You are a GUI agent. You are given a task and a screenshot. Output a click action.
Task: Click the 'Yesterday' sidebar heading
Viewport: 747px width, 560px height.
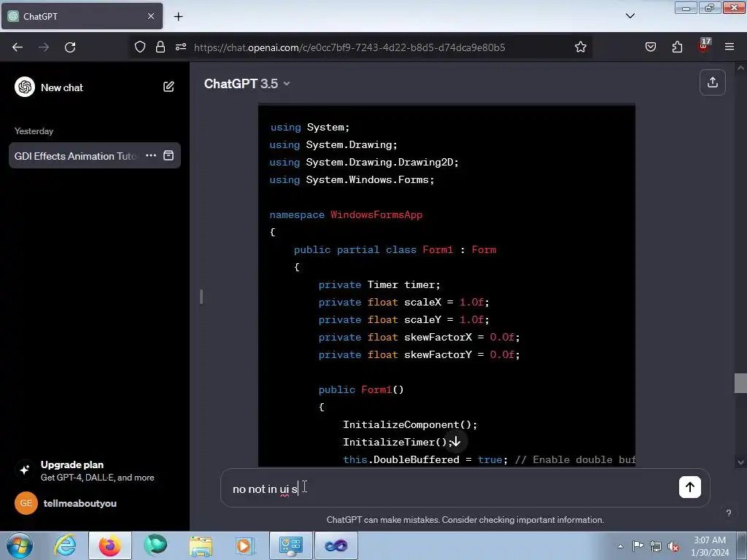[34, 131]
